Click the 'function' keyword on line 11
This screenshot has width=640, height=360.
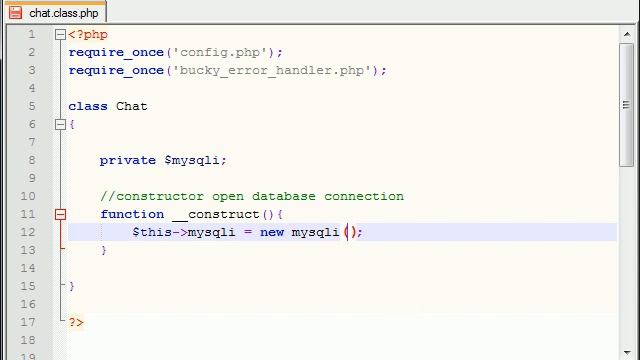point(132,214)
